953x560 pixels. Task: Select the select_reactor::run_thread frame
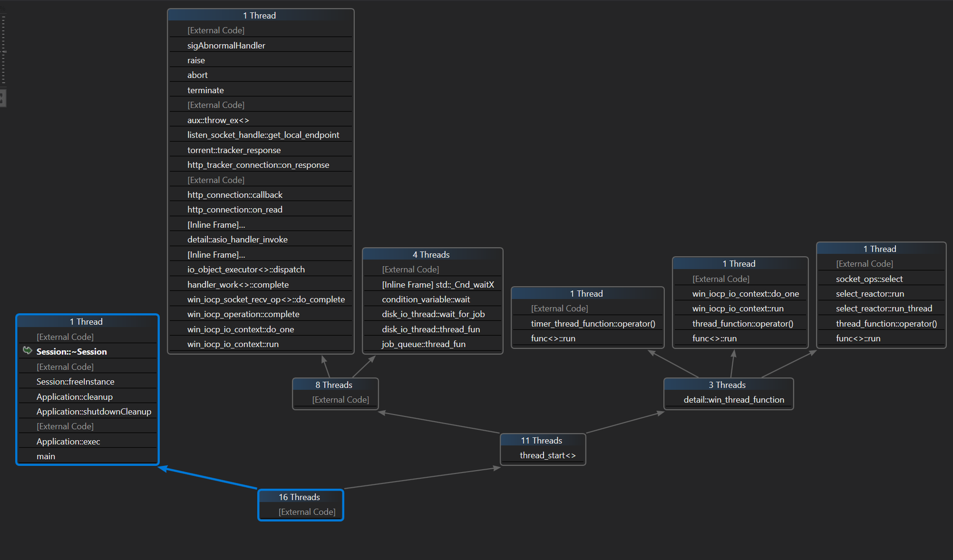tap(884, 309)
